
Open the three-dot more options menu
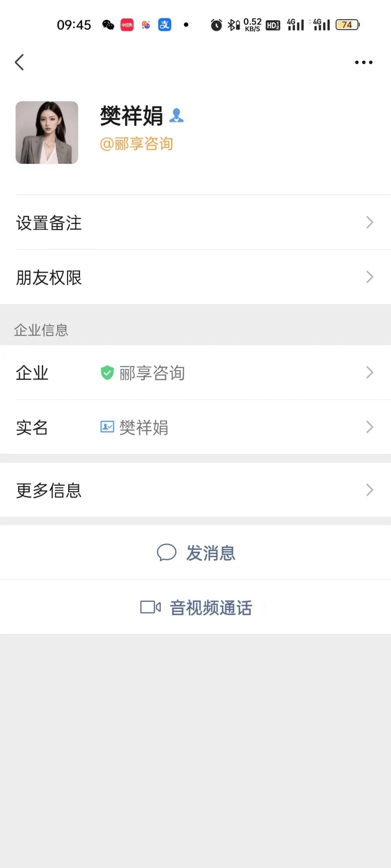(363, 62)
